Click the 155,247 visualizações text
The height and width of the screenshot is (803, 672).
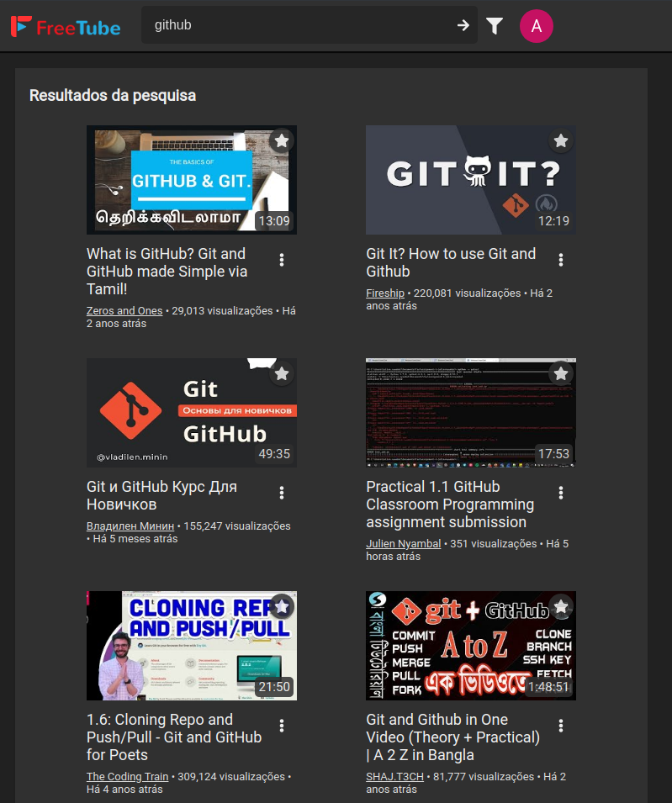(237, 526)
